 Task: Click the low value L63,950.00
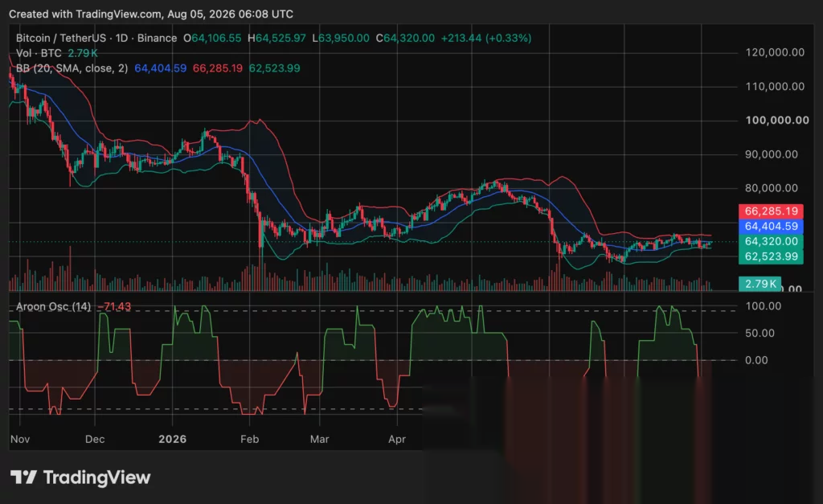pos(341,38)
